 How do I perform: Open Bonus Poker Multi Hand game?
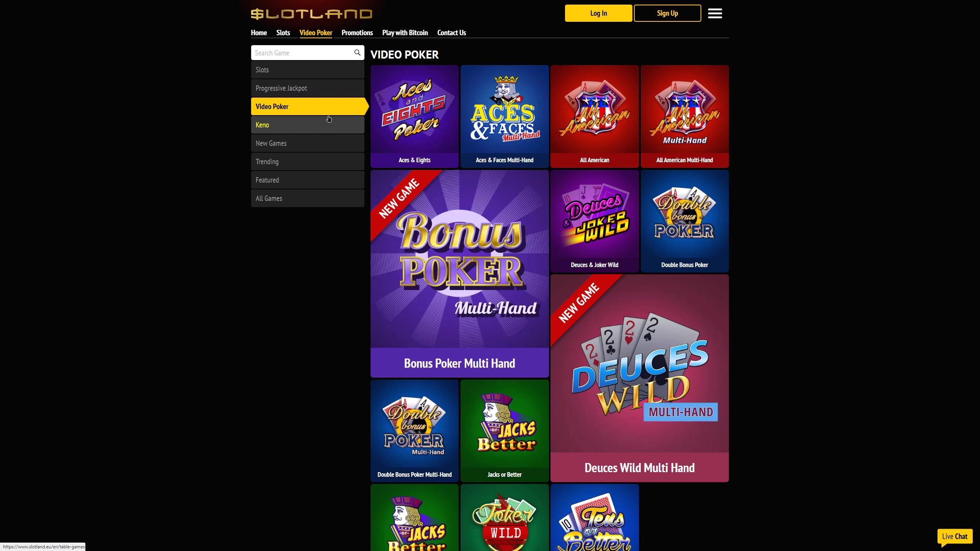(x=459, y=274)
